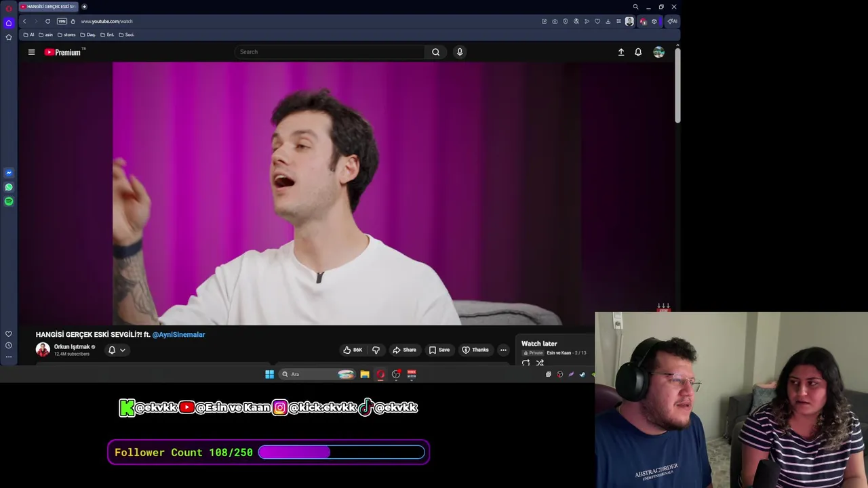Open the asin bookmarks folder
868x488 pixels.
click(45, 35)
